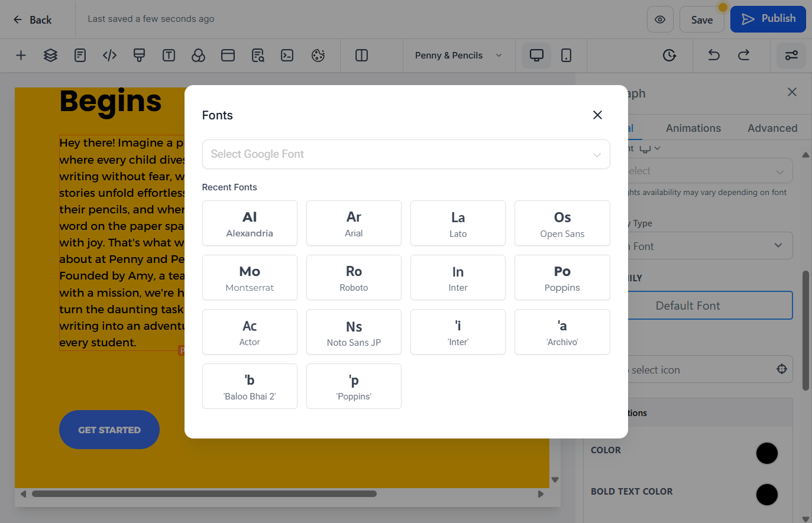Open the typography T icon
This screenshot has height=523, width=812.
[169, 56]
